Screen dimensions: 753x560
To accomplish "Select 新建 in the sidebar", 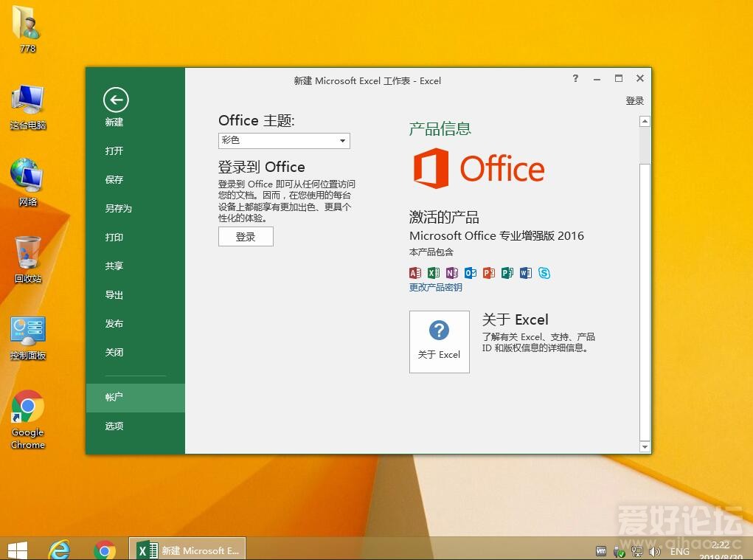I will 114,122.
